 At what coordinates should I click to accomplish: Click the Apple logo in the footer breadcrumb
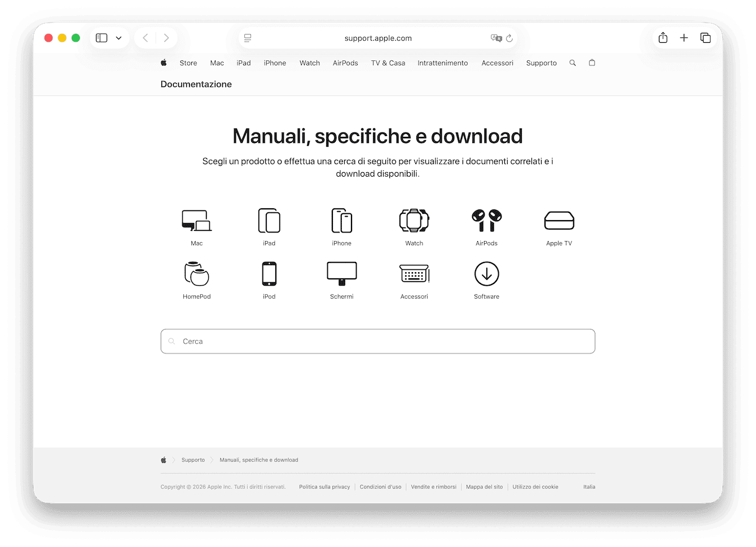[x=164, y=460]
